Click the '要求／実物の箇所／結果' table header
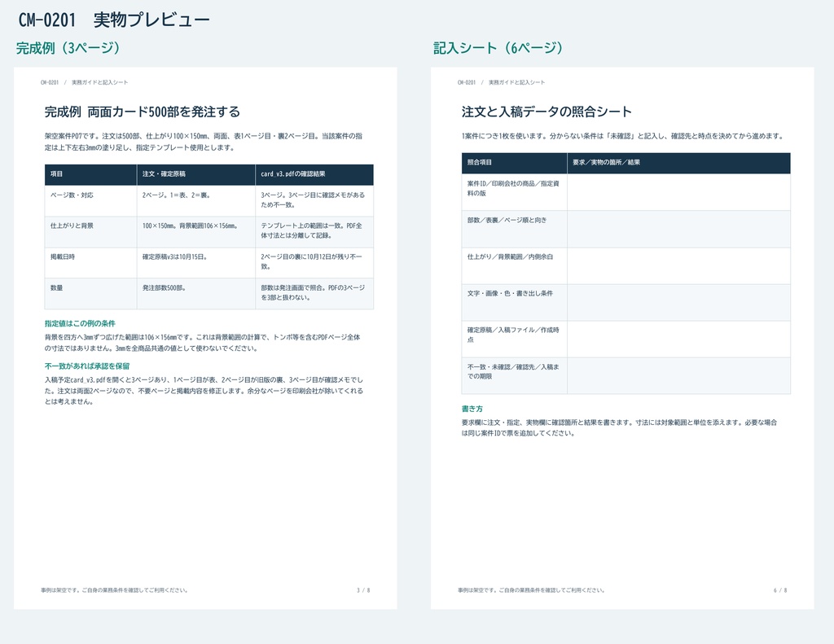The height and width of the screenshot is (644, 834). coord(678,163)
